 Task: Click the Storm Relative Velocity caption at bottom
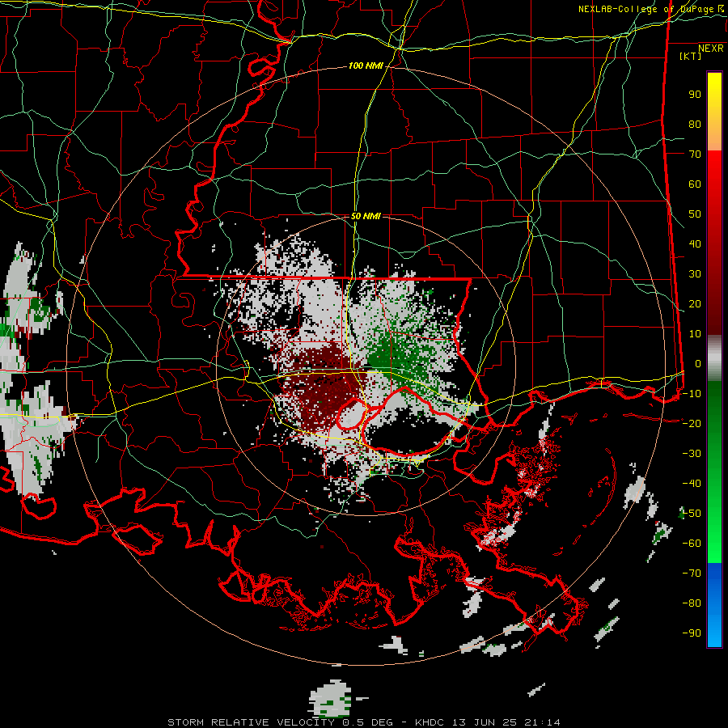[x=363, y=722]
